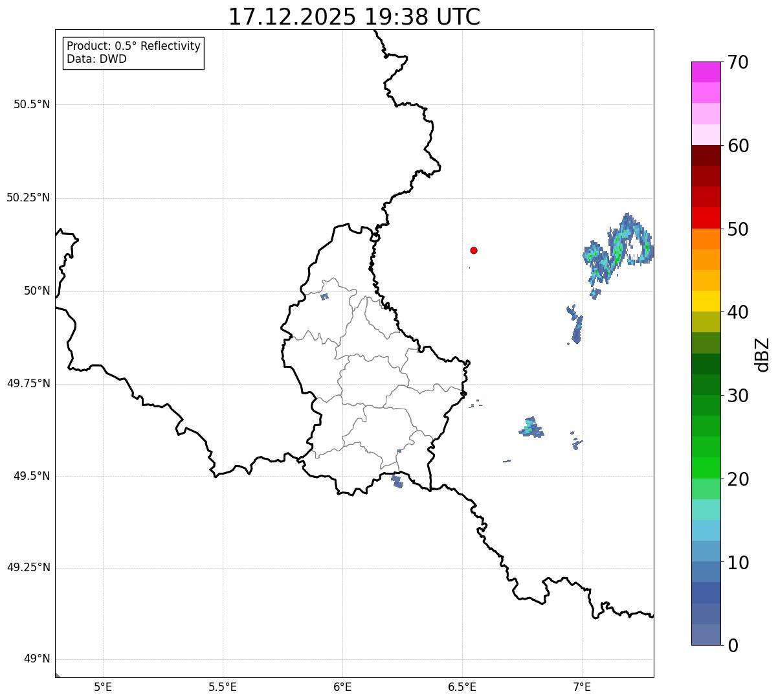Click "Product: 0.5° Reflectivity" text
The height and width of the screenshot is (700, 778).
133,46
